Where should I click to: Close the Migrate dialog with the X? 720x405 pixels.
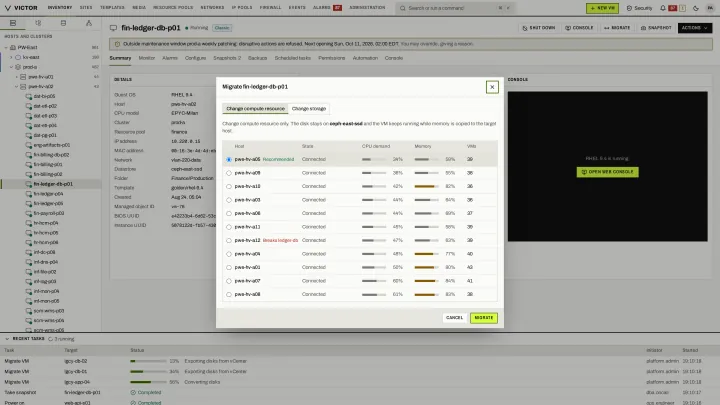[492, 87]
